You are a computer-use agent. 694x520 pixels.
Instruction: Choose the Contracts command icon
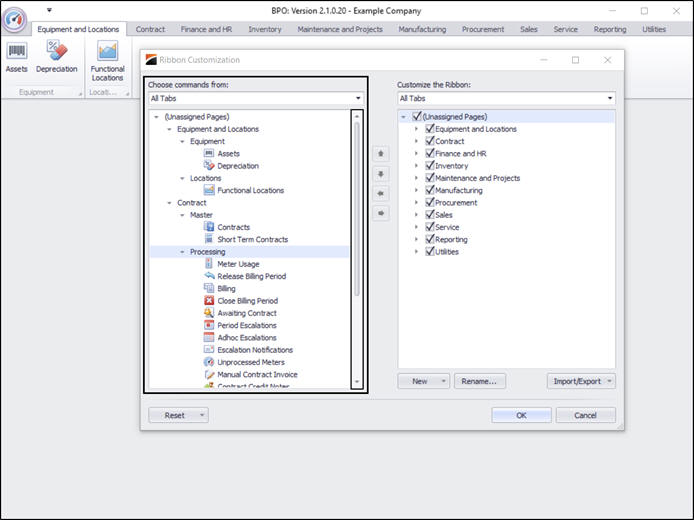coord(209,227)
